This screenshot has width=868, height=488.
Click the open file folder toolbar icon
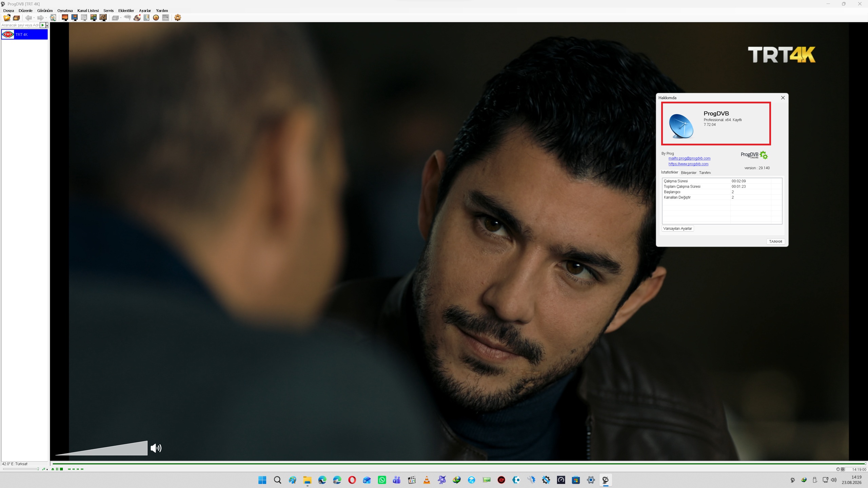coord(7,18)
